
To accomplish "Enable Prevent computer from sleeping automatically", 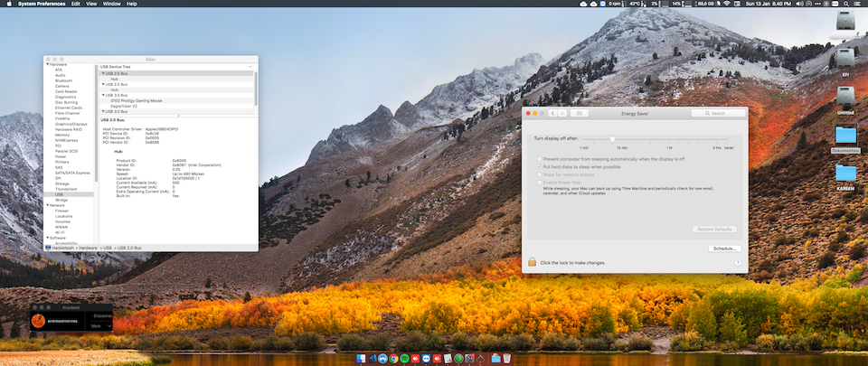I will tap(539, 159).
